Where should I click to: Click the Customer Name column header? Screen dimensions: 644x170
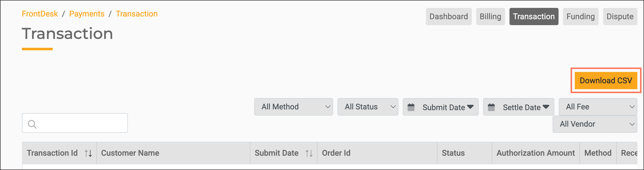[x=130, y=153]
